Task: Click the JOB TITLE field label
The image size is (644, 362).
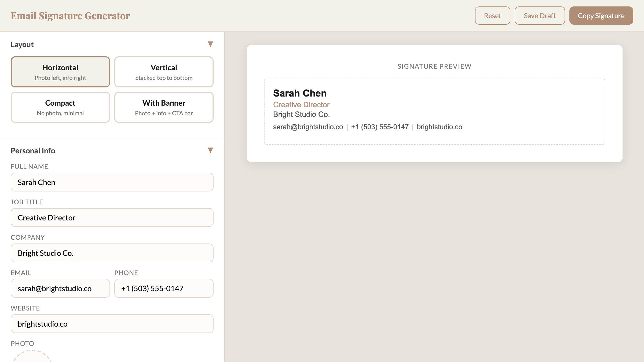Action: 27,202
